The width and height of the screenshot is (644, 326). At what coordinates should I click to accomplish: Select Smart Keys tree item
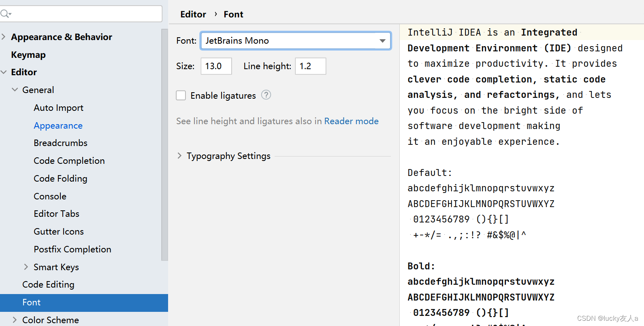tap(56, 267)
